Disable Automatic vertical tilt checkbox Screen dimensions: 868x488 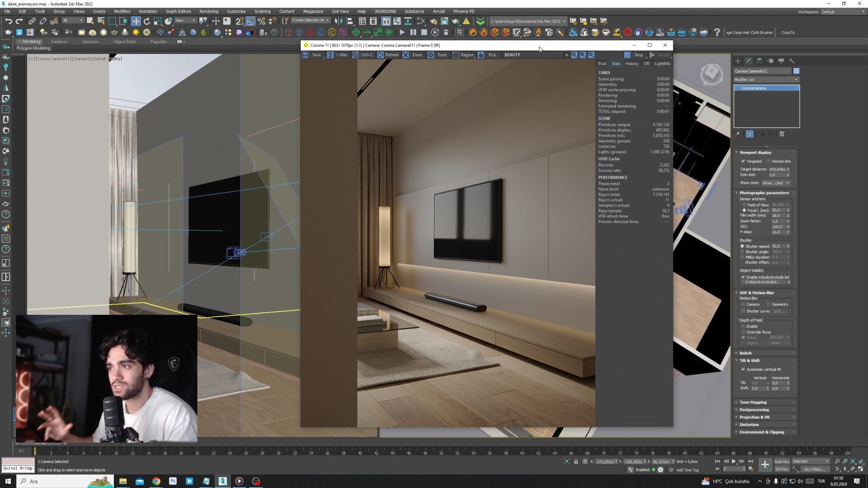pos(743,370)
